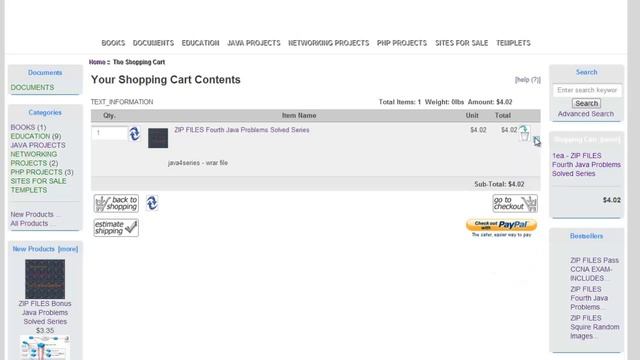Select JAVA PROJECTS category in sidebar
This screenshot has width=640, height=360.
(x=38, y=145)
